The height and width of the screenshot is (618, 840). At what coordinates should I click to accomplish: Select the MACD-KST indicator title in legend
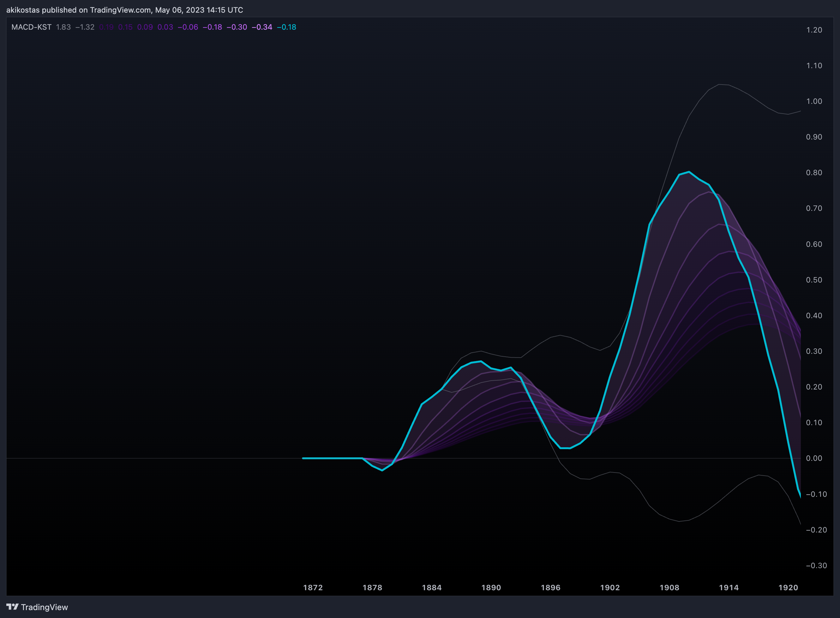(32, 27)
